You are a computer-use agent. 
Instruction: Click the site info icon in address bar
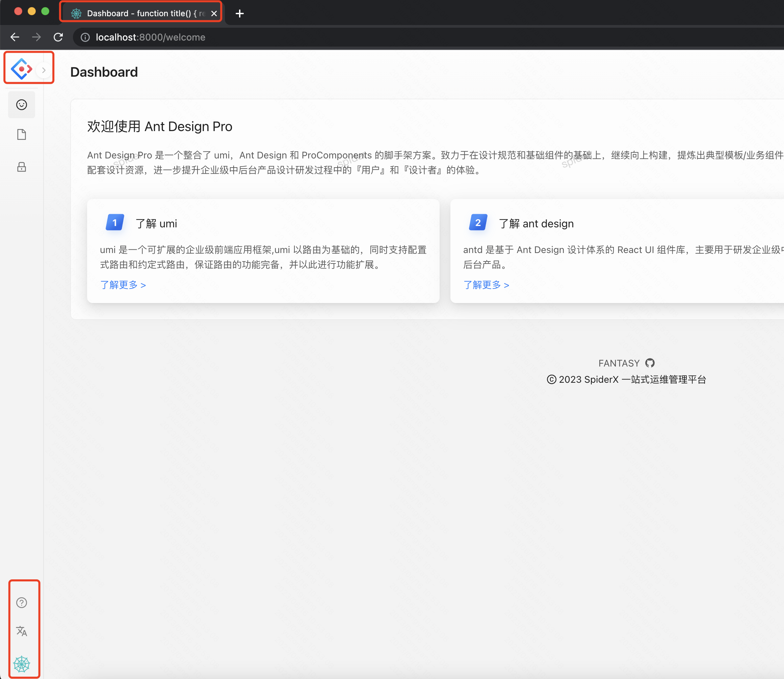tap(85, 37)
